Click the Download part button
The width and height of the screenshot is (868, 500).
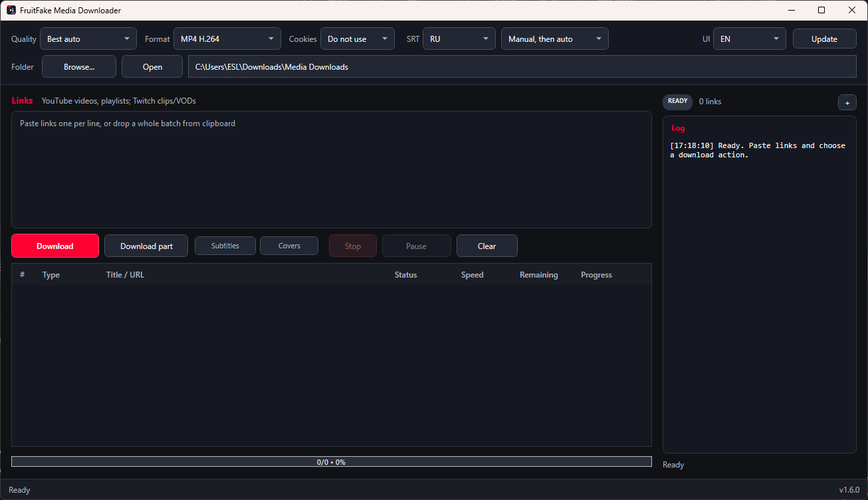tap(146, 246)
